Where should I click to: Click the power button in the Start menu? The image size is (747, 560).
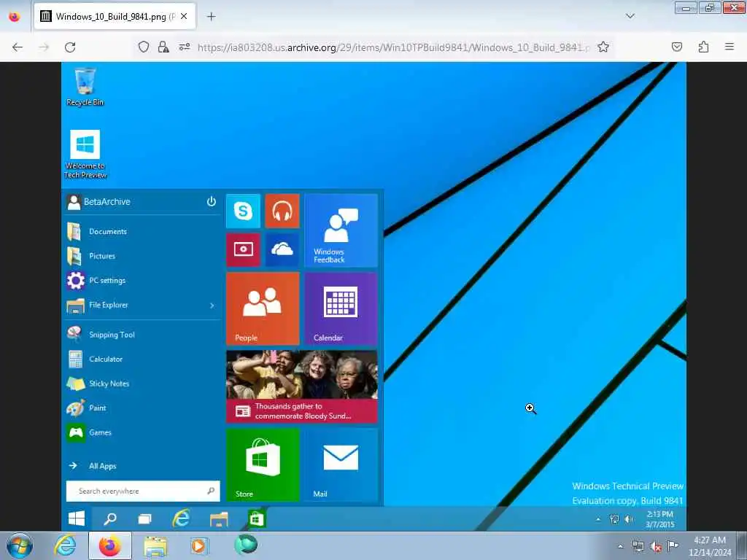(x=211, y=201)
